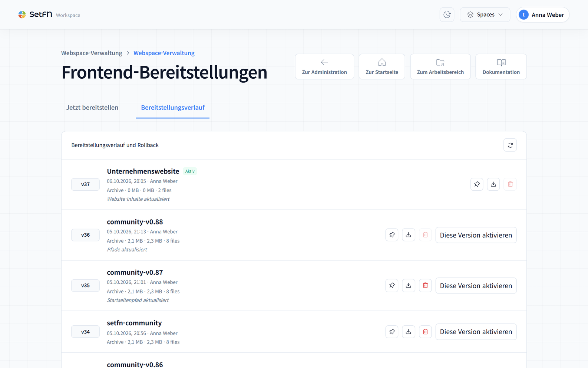Viewport: 588px width, 368px height.
Task: Select the Unternehmenswebsite title
Action: (x=143, y=171)
